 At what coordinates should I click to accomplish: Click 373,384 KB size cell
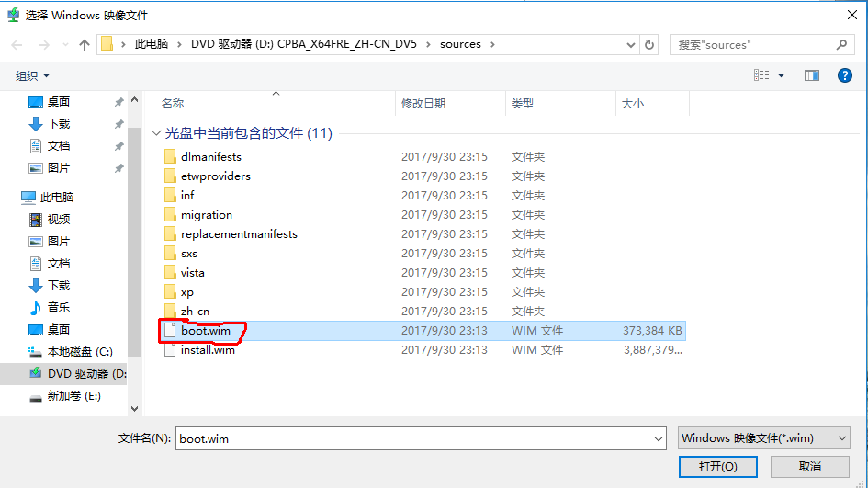point(652,331)
